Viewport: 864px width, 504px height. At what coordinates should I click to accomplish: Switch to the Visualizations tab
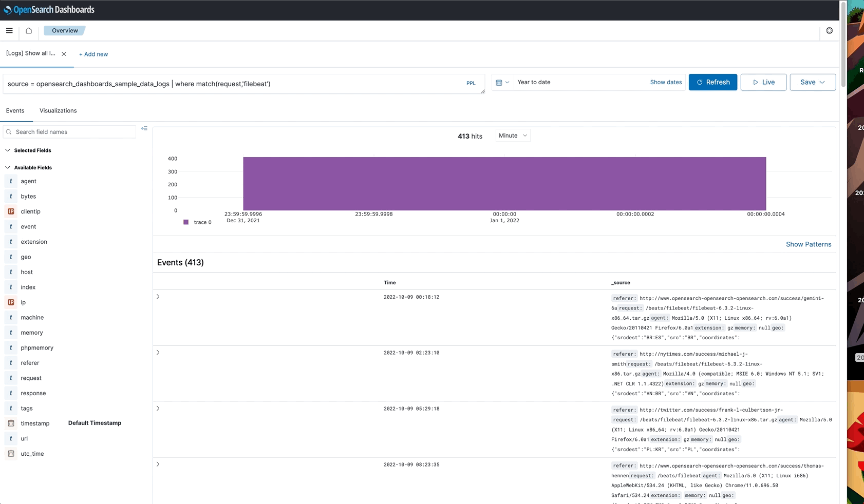pyautogui.click(x=58, y=111)
